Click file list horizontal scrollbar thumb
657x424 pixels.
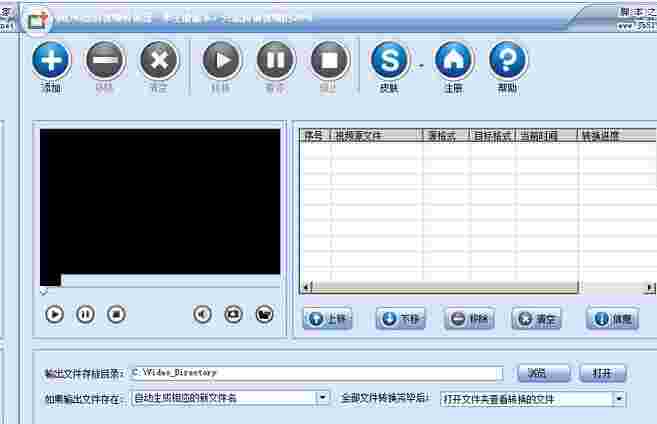(445, 287)
